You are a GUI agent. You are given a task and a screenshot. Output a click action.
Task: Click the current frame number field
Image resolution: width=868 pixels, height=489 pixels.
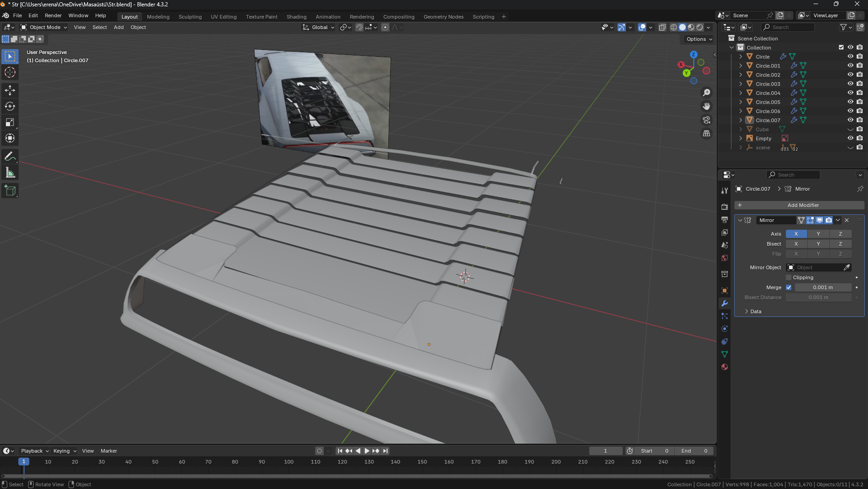(x=605, y=451)
